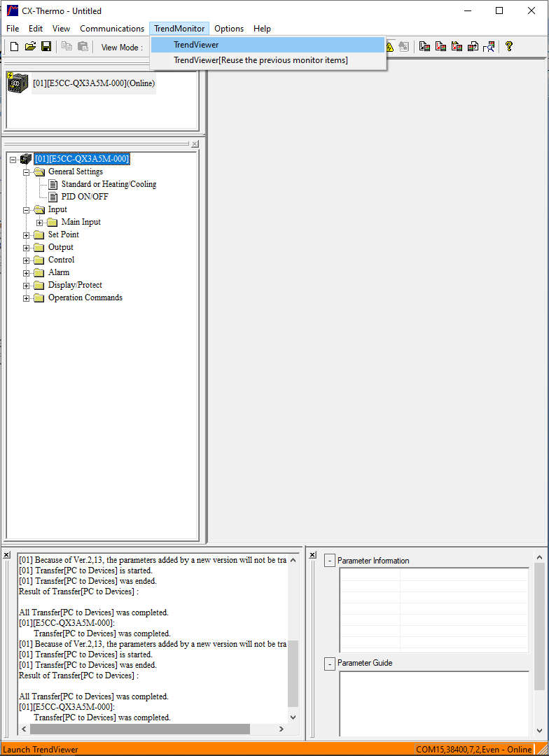Click log horizontal scrollbar right arrow
The width and height of the screenshot is (549, 756).
[x=282, y=729]
